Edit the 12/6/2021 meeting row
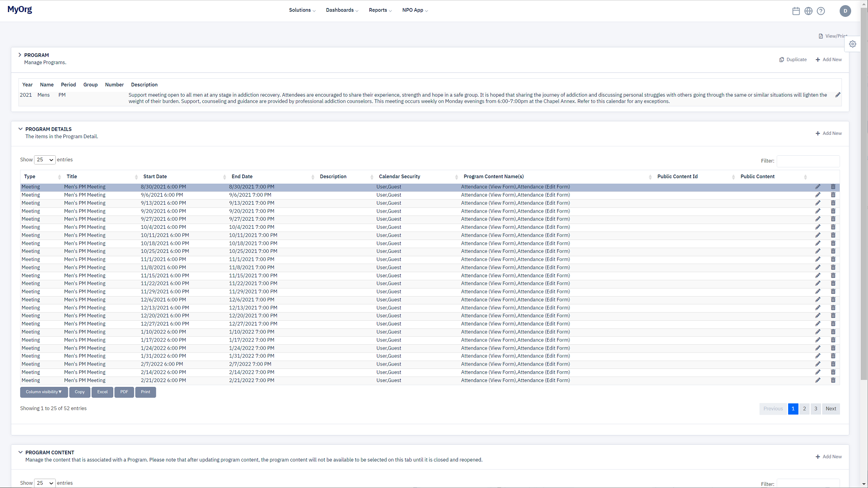 click(817, 300)
